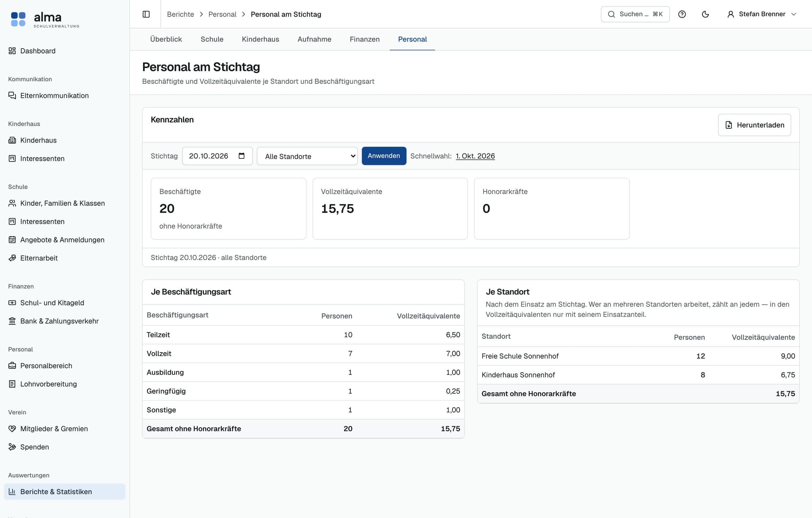Go to Kinderhaus sidebar entry
This screenshot has width=812, height=518.
65,140
